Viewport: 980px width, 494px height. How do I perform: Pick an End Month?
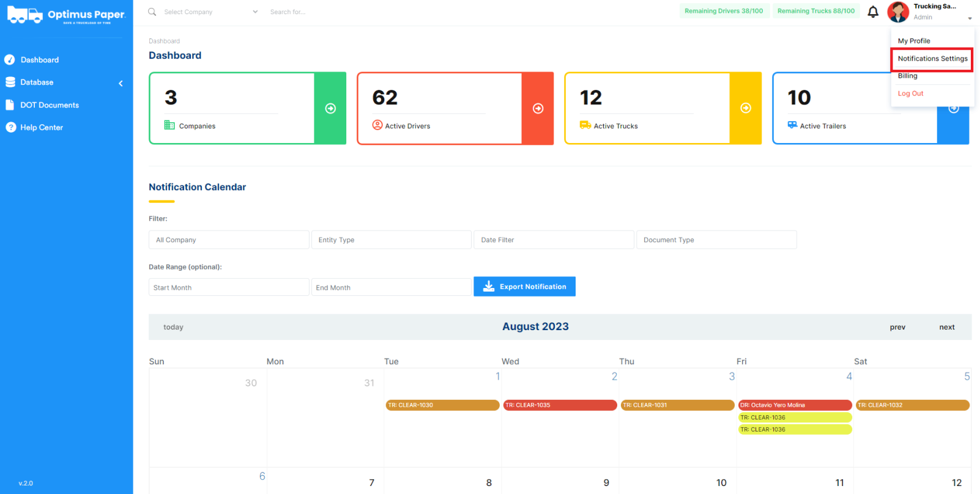click(x=392, y=287)
